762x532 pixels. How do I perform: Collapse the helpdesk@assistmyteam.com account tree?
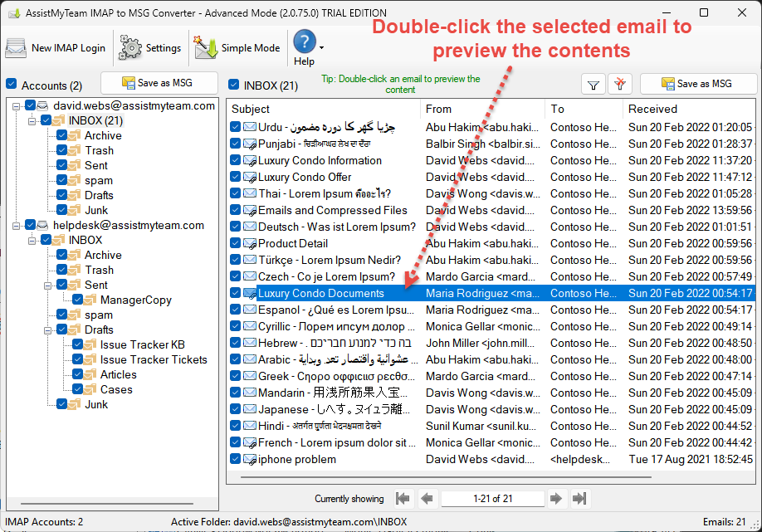click(x=17, y=224)
